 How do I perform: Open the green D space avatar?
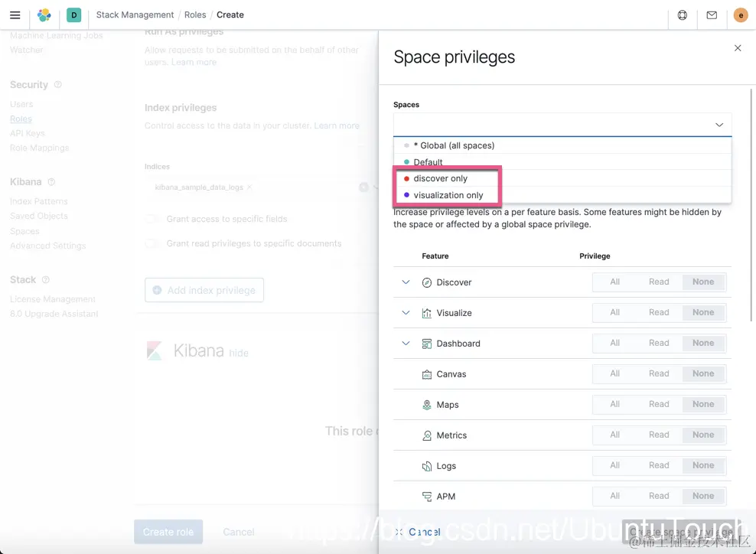[x=73, y=15]
